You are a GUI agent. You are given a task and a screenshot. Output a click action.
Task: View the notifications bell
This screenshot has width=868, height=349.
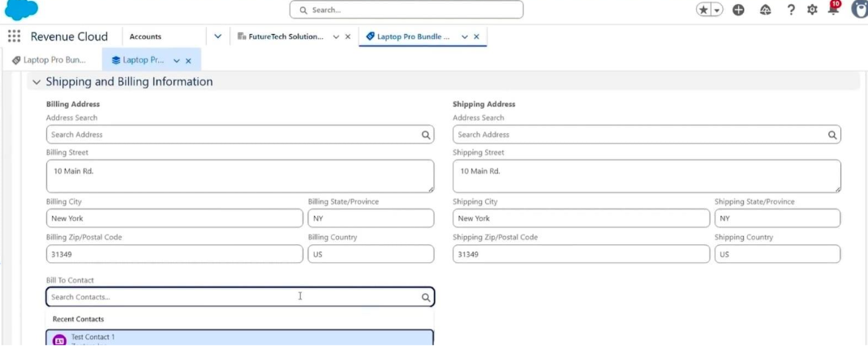tap(833, 10)
